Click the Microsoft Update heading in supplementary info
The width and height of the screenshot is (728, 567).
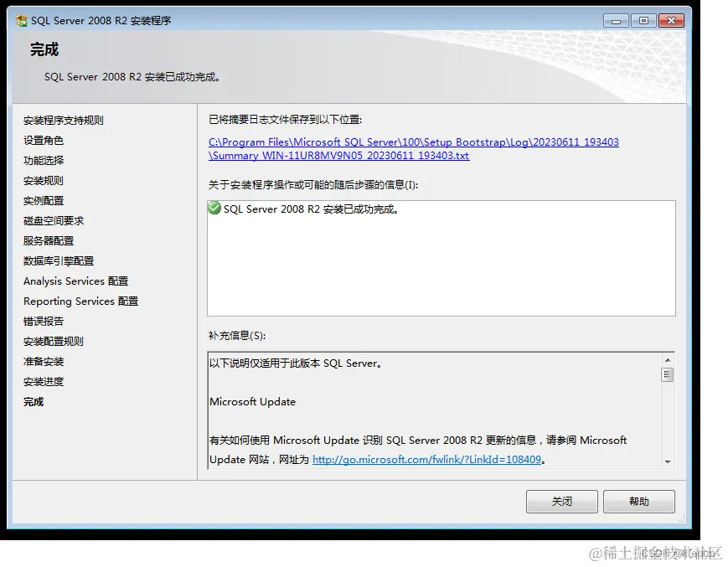[x=252, y=402]
